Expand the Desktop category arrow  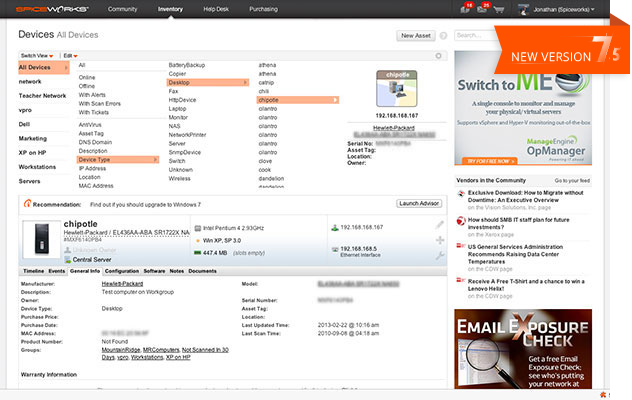[x=245, y=82]
